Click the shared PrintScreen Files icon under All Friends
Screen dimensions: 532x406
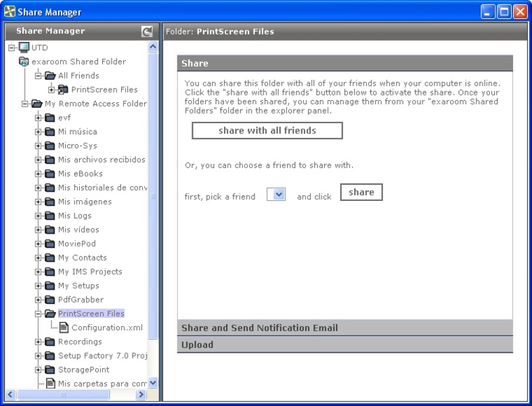(x=63, y=89)
